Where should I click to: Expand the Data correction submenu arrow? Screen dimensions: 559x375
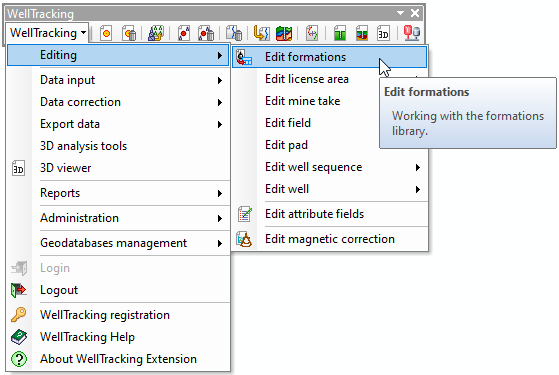point(220,103)
